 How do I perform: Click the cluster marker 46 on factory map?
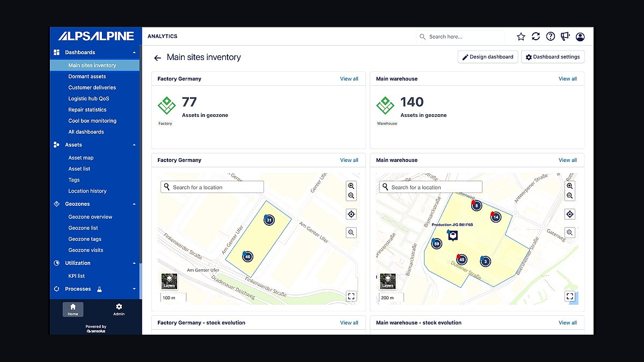tap(247, 256)
